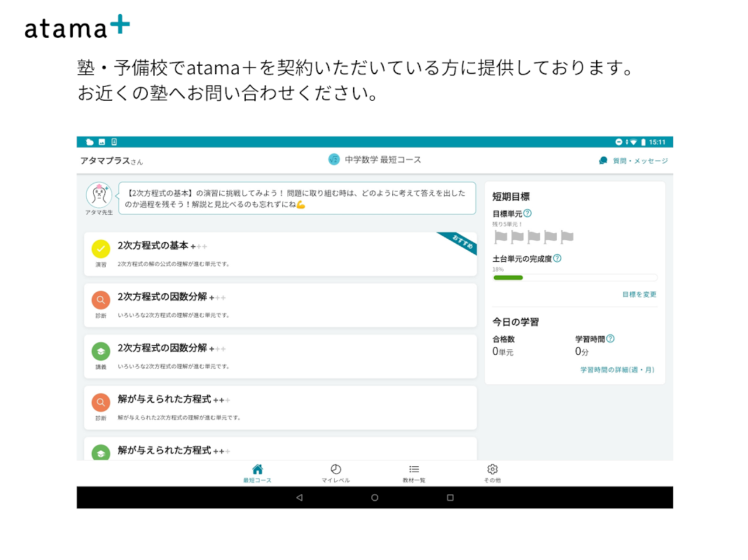
Task: Open 質問・メッセージ link
Action: click(x=639, y=160)
